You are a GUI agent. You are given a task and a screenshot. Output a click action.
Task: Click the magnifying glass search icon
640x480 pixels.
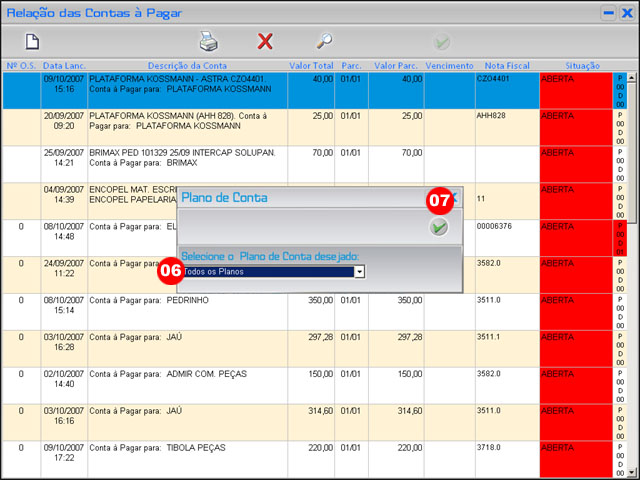pos(324,42)
